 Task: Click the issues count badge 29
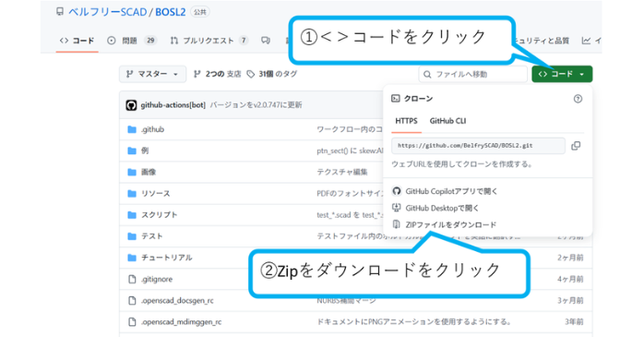(150, 41)
